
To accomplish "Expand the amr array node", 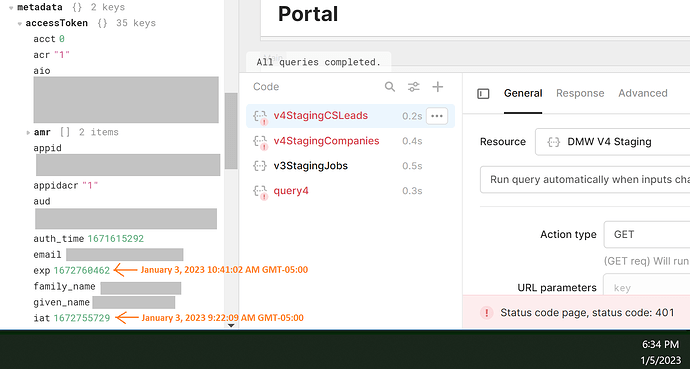I will [28, 132].
